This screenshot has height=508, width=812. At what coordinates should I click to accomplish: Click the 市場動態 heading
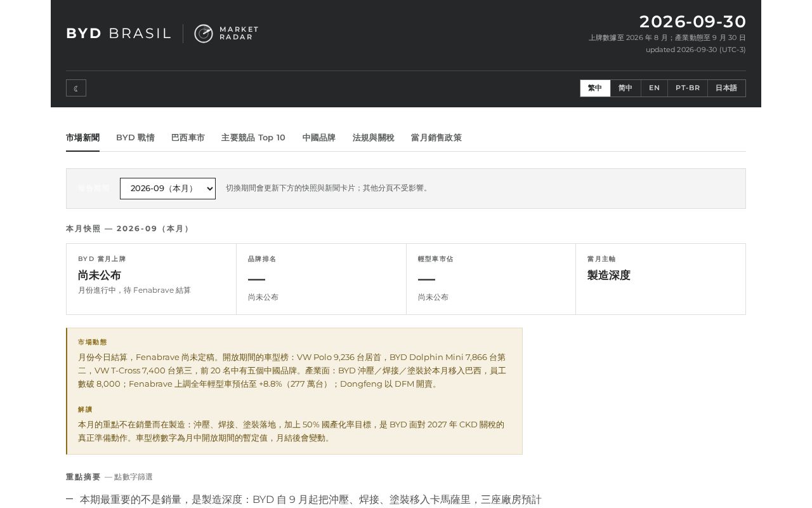click(x=93, y=342)
